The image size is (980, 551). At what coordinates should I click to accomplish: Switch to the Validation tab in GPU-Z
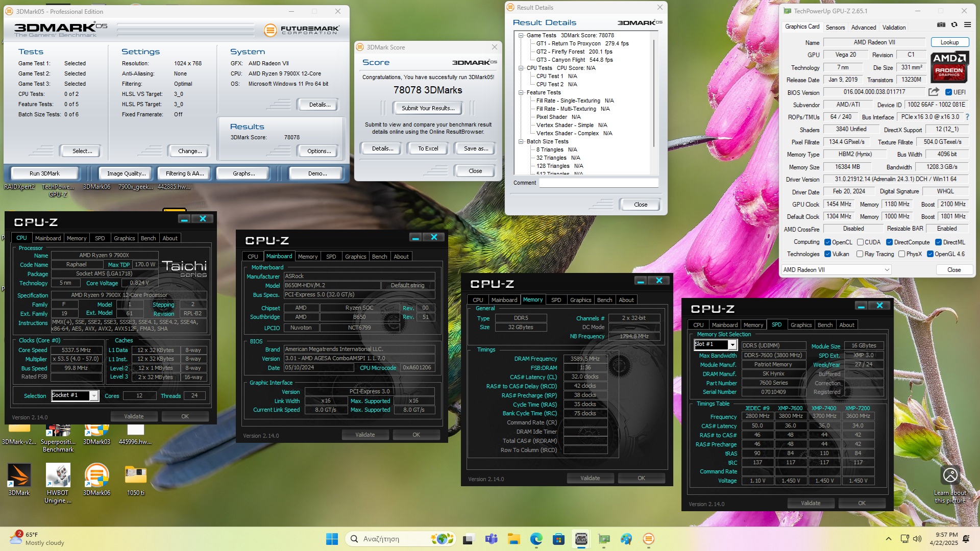(x=894, y=28)
